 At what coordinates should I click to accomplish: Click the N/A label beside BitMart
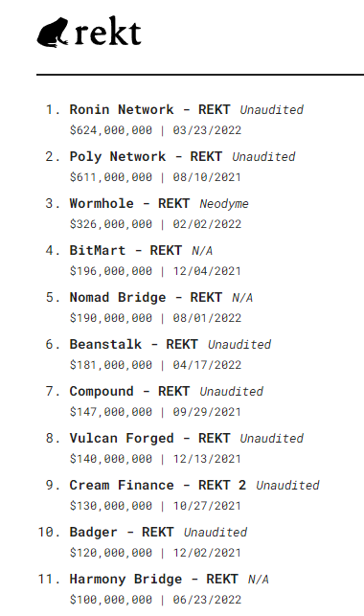point(202,251)
